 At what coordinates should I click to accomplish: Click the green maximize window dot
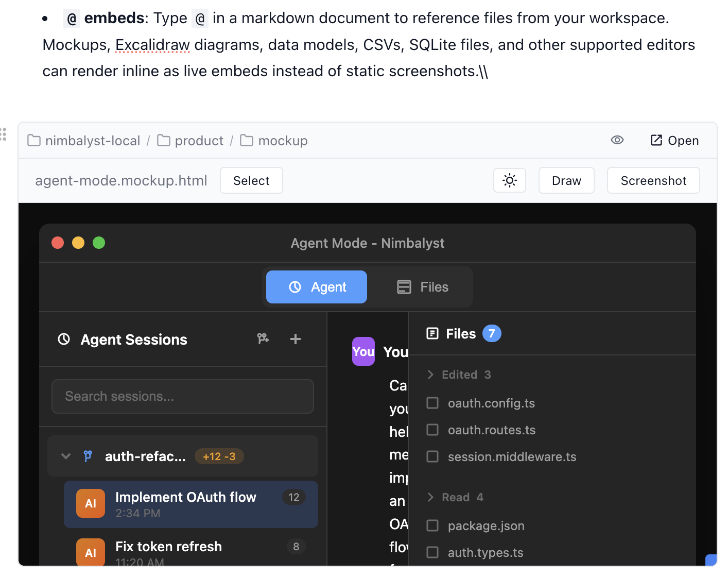[x=99, y=243]
